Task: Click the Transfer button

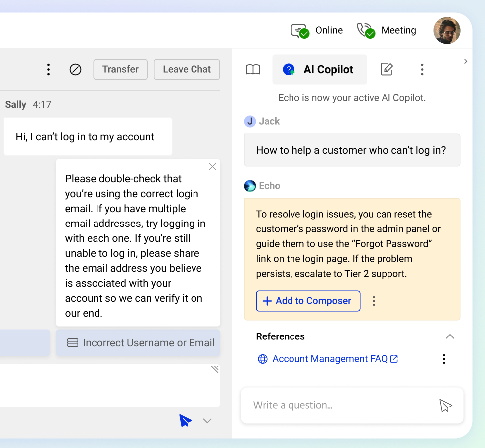Action: point(120,70)
